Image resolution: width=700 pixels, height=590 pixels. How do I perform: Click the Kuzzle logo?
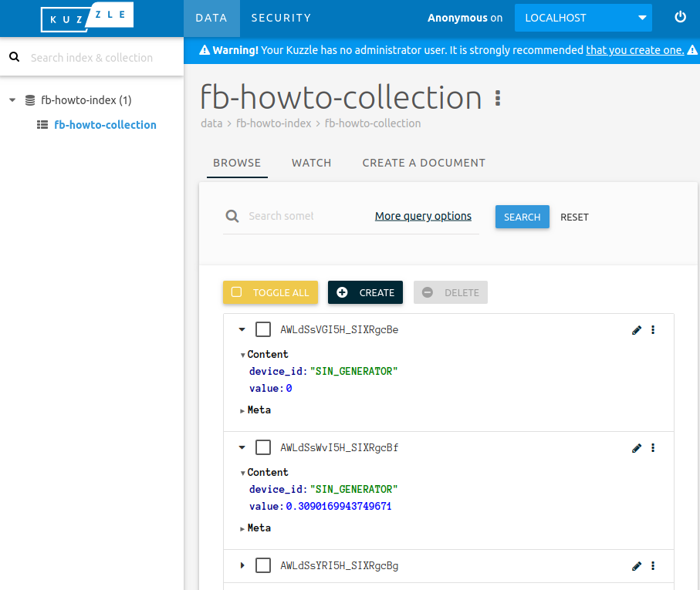[x=86, y=18]
